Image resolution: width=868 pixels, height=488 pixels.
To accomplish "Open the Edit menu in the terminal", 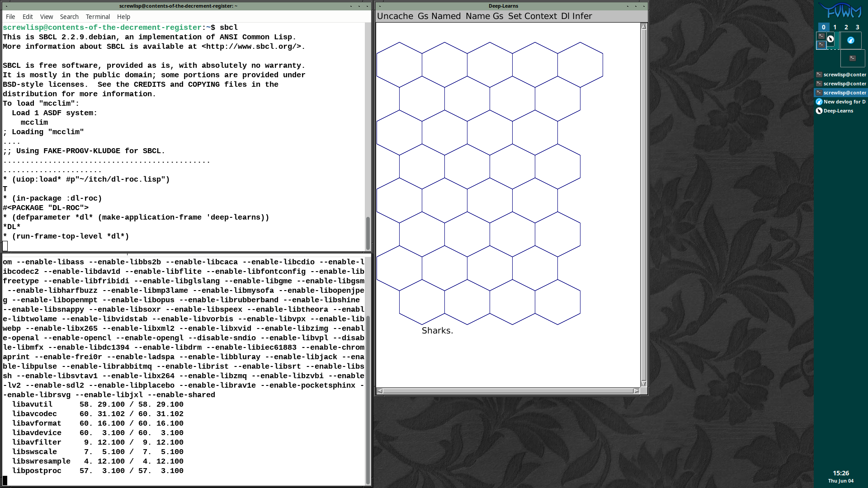I will pyautogui.click(x=28, y=17).
